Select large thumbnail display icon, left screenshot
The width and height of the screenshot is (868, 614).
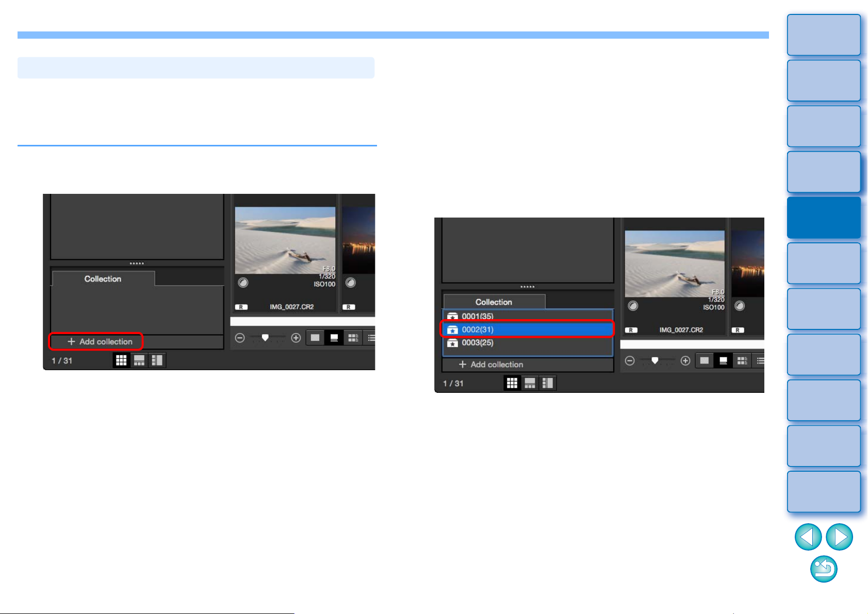(315, 338)
